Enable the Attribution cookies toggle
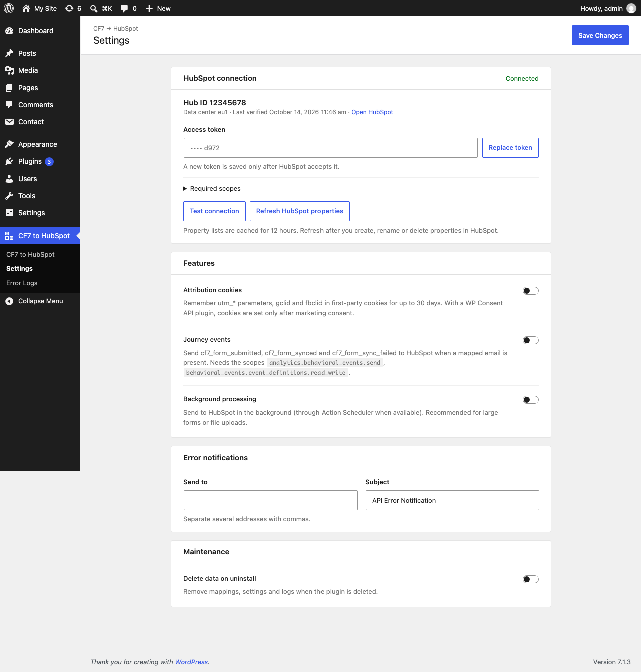This screenshot has height=672, width=641. [531, 291]
